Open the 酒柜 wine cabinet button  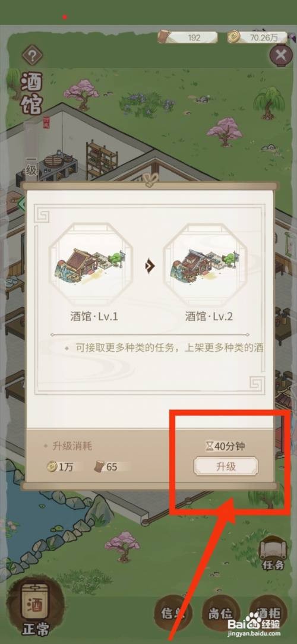[x=268, y=614]
